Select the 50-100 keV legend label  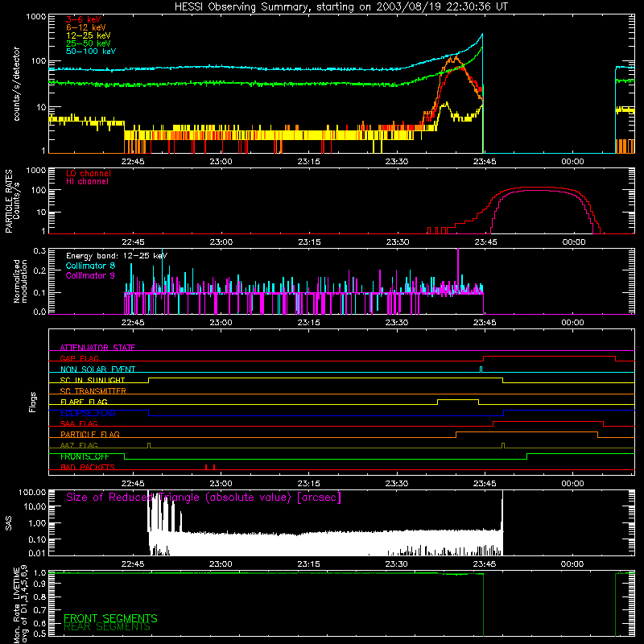click(x=91, y=52)
